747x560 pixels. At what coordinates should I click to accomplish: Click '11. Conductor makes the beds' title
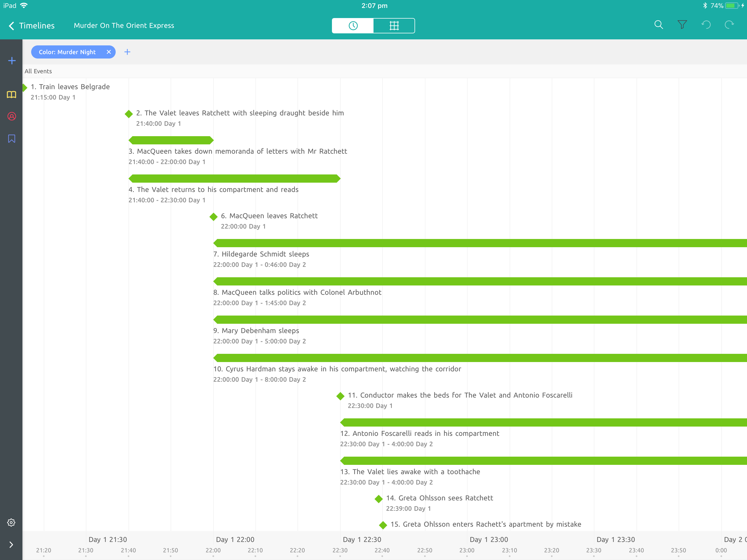(460, 395)
